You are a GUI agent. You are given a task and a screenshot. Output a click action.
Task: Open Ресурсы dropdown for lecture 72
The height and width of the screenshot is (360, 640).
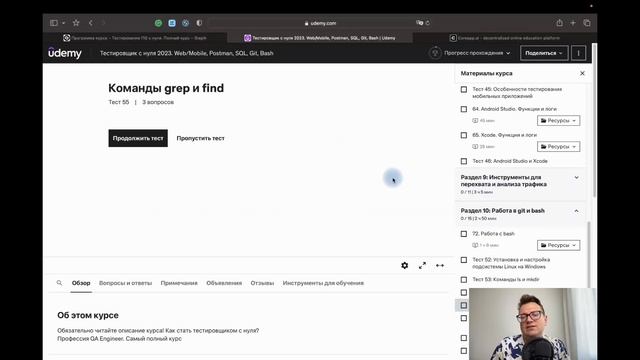tap(558, 245)
